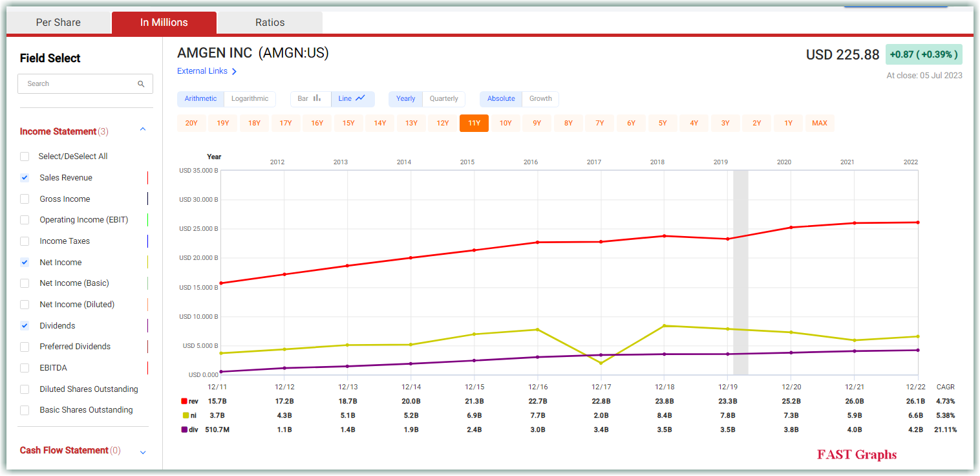The width and height of the screenshot is (980, 476).
Task: Pick the 12Y time range
Action: coord(443,124)
